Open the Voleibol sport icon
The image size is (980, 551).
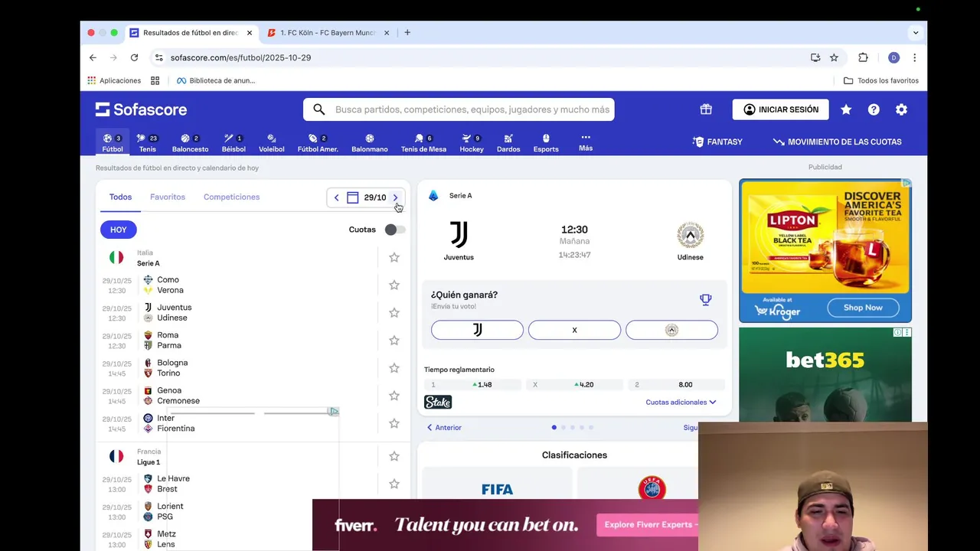pyautogui.click(x=272, y=142)
